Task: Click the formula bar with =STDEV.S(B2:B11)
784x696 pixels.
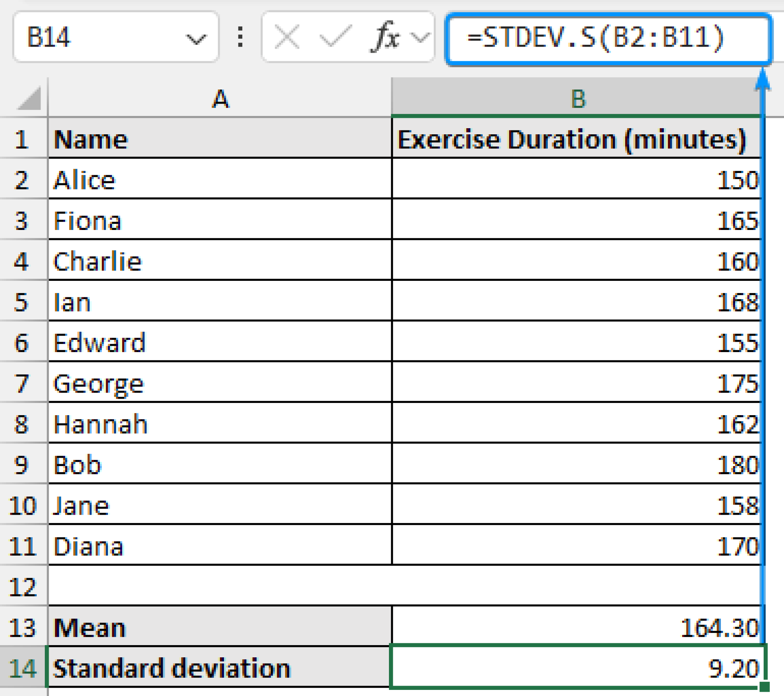Action: pyautogui.click(x=608, y=39)
